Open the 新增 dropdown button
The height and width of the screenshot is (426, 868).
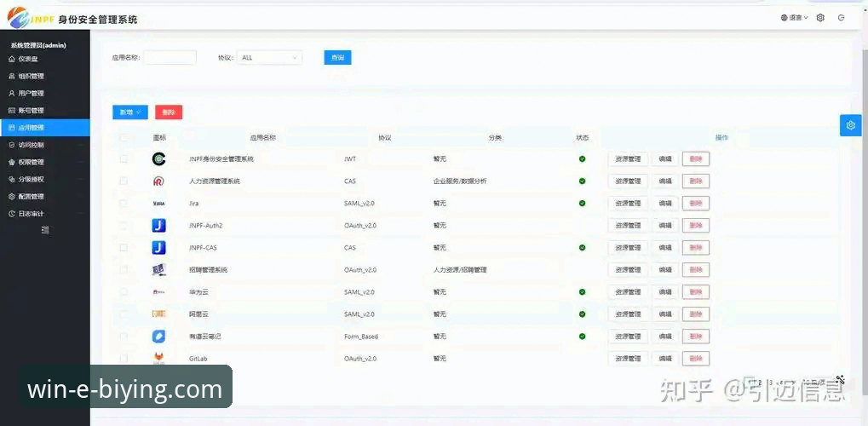coord(130,112)
